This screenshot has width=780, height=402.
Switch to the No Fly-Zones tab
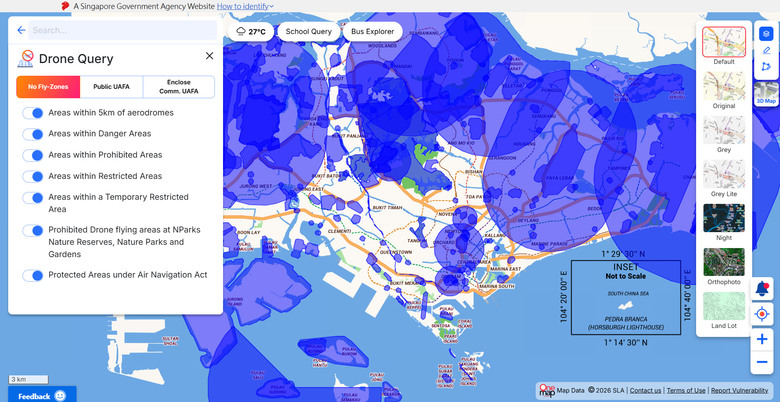pos(48,87)
